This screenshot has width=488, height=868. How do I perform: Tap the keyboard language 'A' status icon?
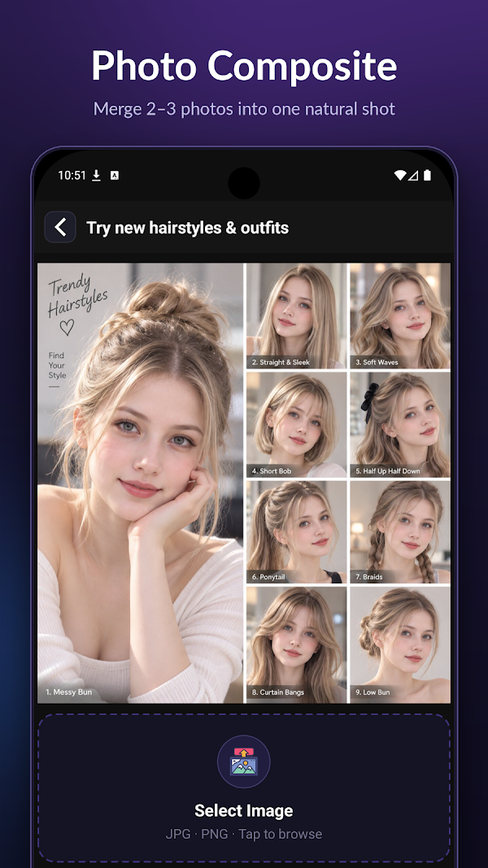pos(115,176)
